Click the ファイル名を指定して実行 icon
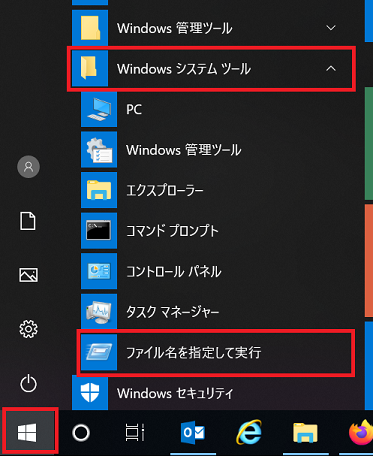Image resolution: width=373 pixels, height=456 pixels. click(99, 352)
